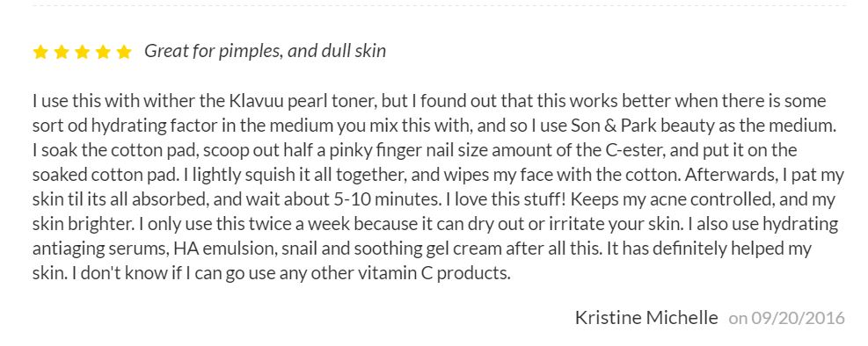Click the fifth yellow rating star
868x346 pixels.
tap(124, 52)
